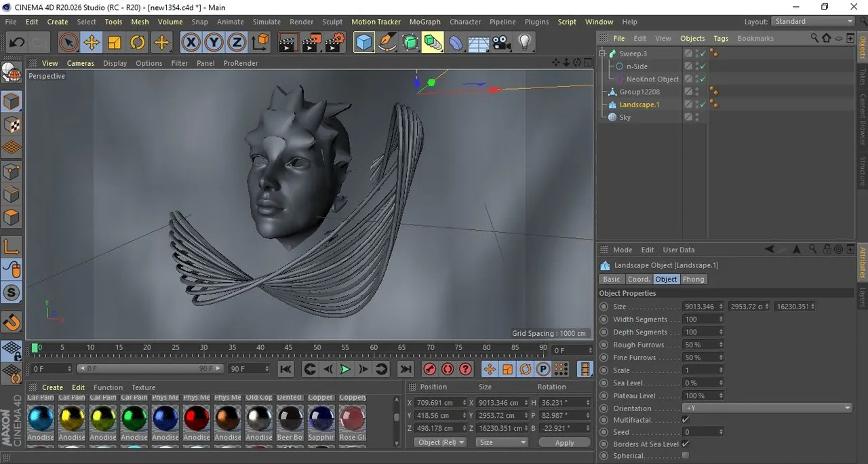The image size is (868, 464).
Task: Open the green generators subdivision icon
Action: pos(410,43)
